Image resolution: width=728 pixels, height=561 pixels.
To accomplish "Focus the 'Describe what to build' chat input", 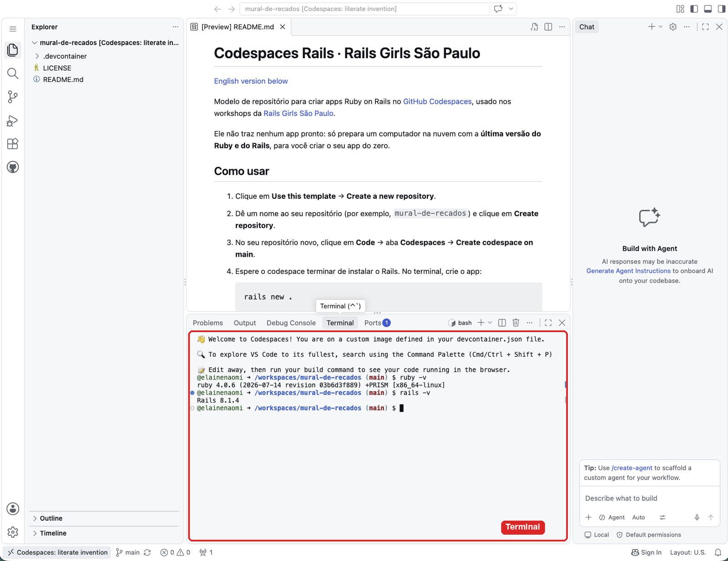I will coord(650,498).
